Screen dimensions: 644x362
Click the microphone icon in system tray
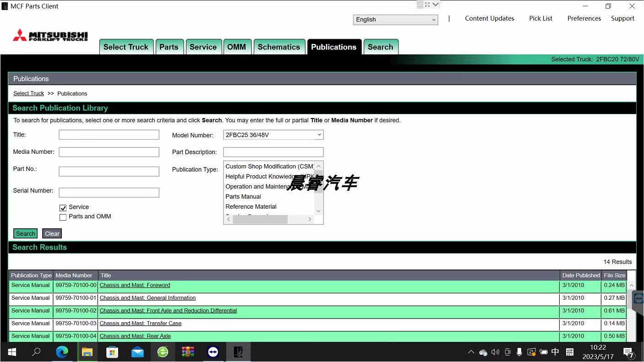[519, 352]
